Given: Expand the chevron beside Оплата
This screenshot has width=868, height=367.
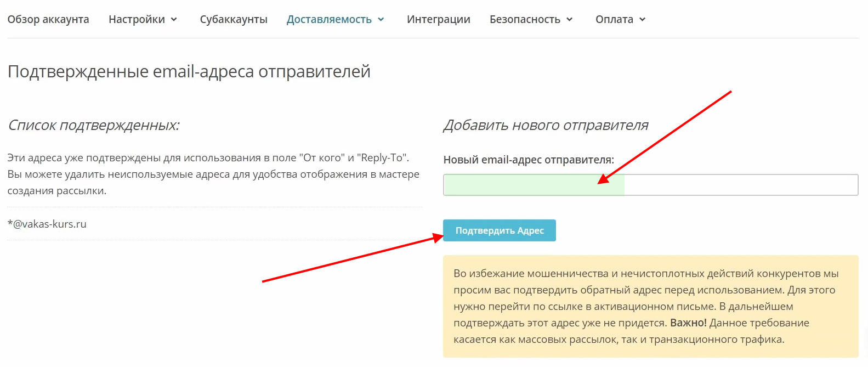Looking at the screenshot, I should (x=643, y=19).
